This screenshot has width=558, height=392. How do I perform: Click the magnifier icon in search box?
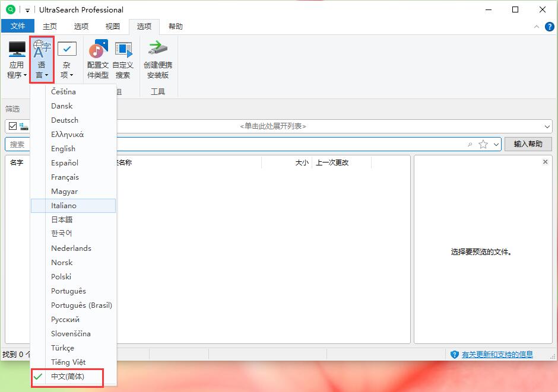(x=470, y=144)
